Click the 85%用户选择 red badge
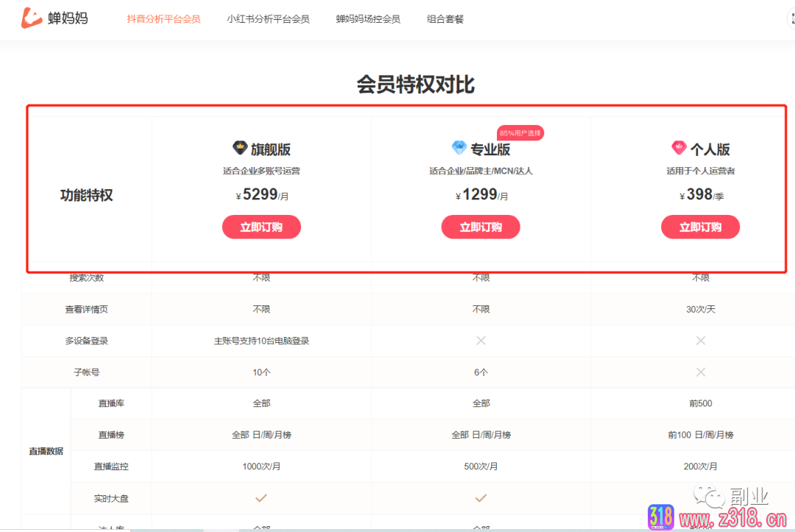795x532 pixels. [520, 133]
